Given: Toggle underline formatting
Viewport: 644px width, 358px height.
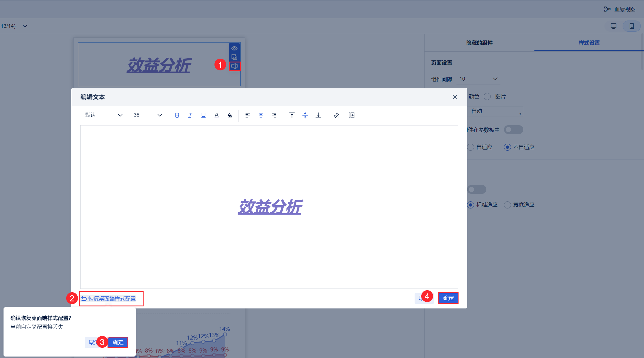Looking at the screenshot, I should pos(203,115).
